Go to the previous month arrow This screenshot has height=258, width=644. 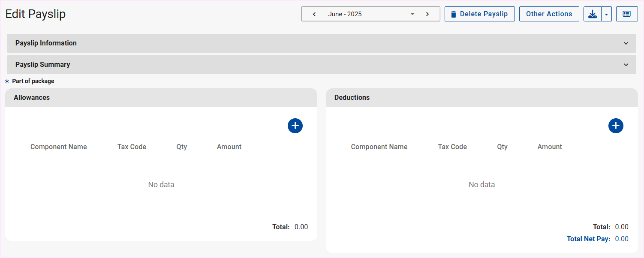coord(314,14)
